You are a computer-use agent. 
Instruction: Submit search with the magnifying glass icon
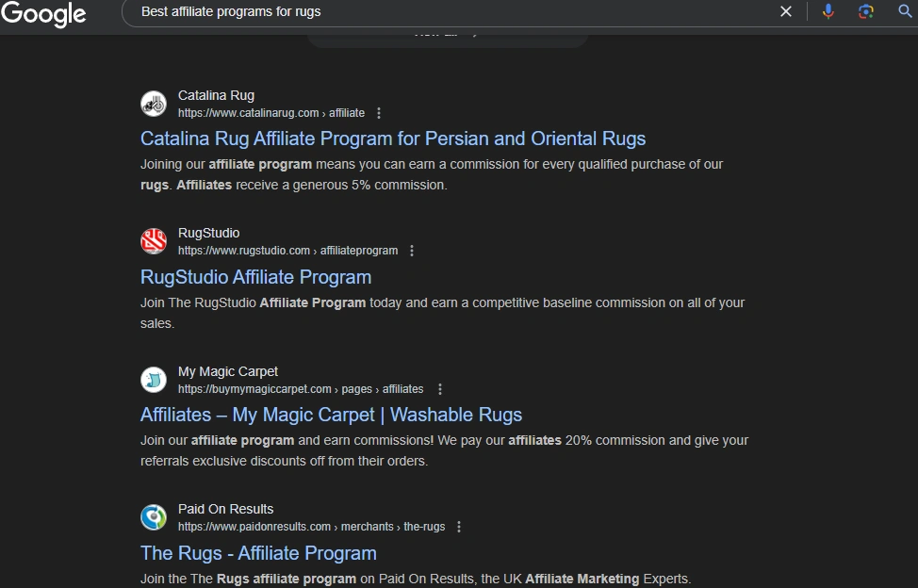(x=905, y=11)
